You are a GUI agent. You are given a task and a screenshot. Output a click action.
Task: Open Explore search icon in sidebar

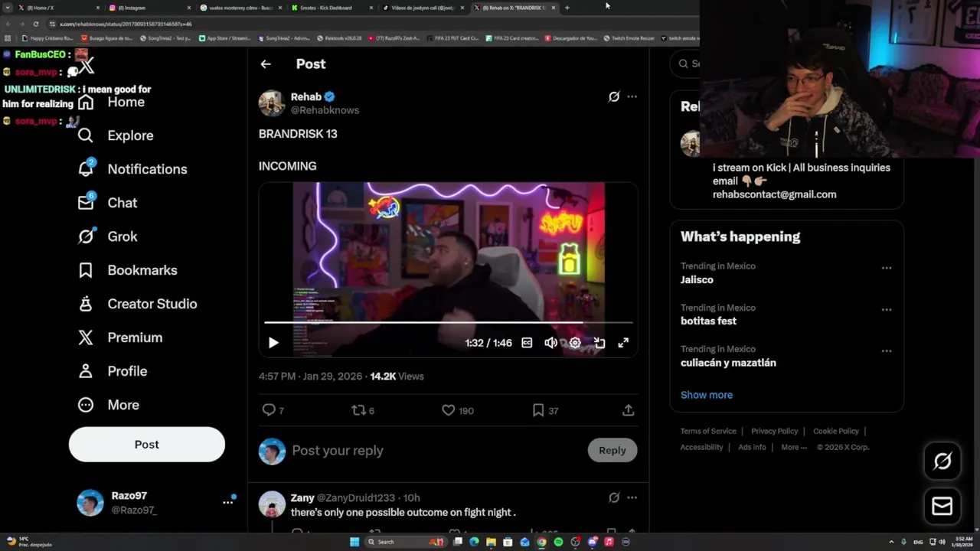click(86, 135)
